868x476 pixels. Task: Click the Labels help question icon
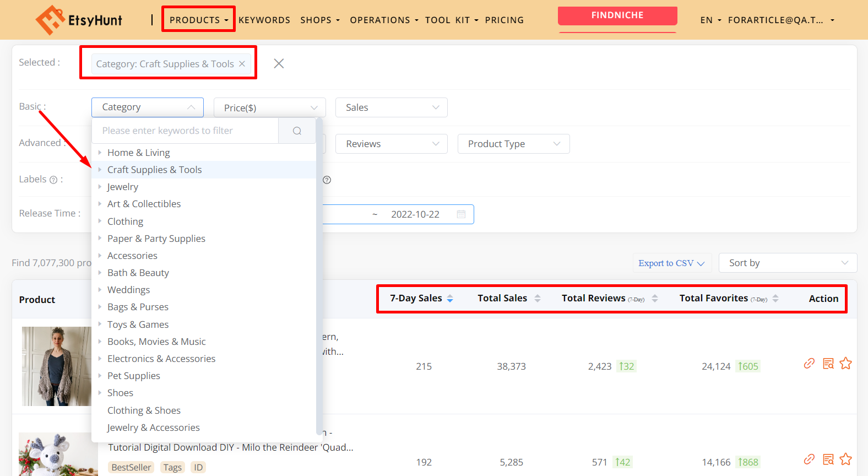[53, 180]
